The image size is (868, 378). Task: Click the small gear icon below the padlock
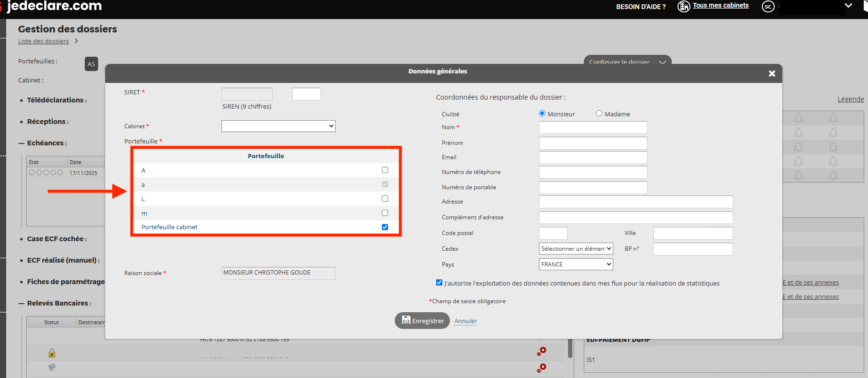52,367
